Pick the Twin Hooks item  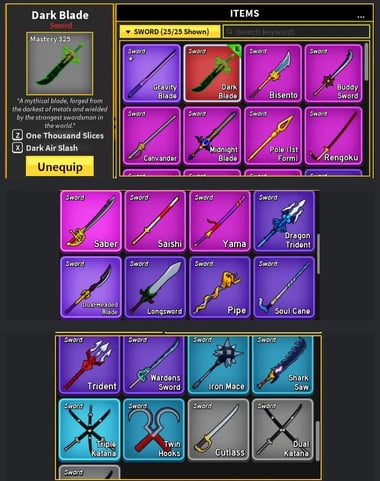[154, 430]
